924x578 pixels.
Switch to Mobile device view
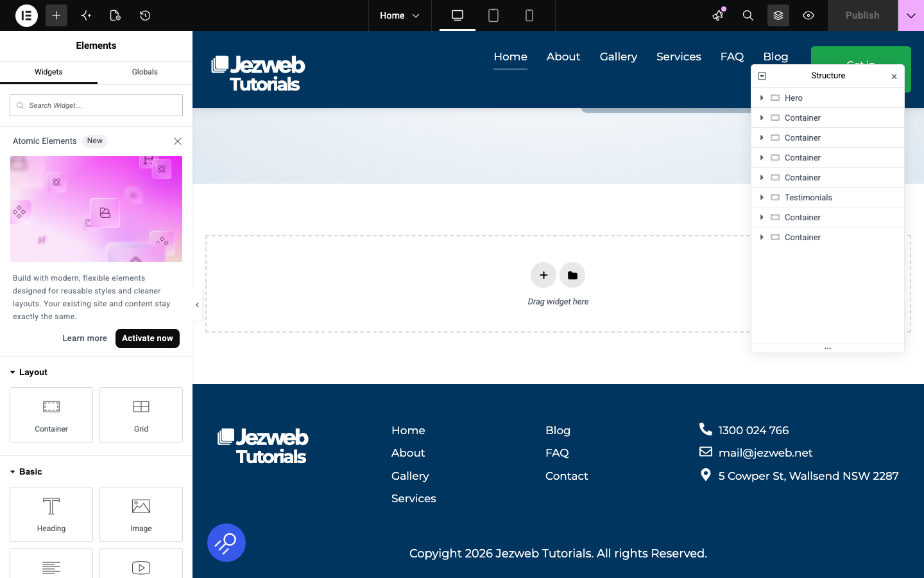click(529, 15)
